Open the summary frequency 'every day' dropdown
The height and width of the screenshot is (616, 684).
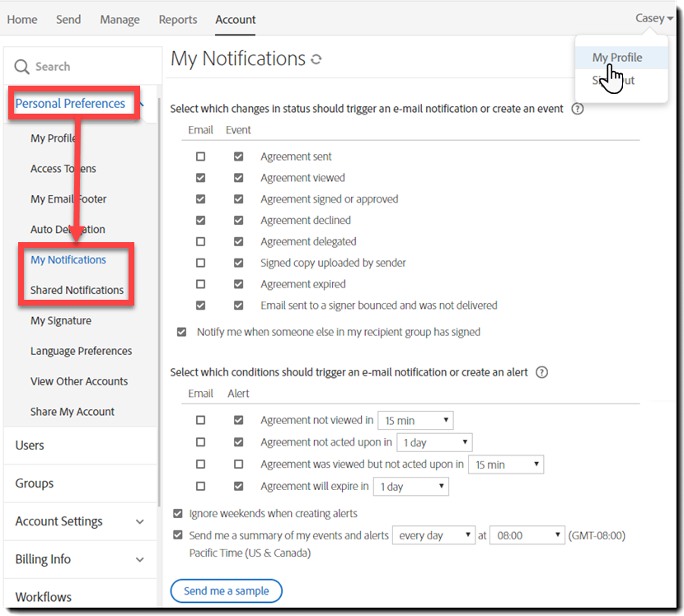434,535
